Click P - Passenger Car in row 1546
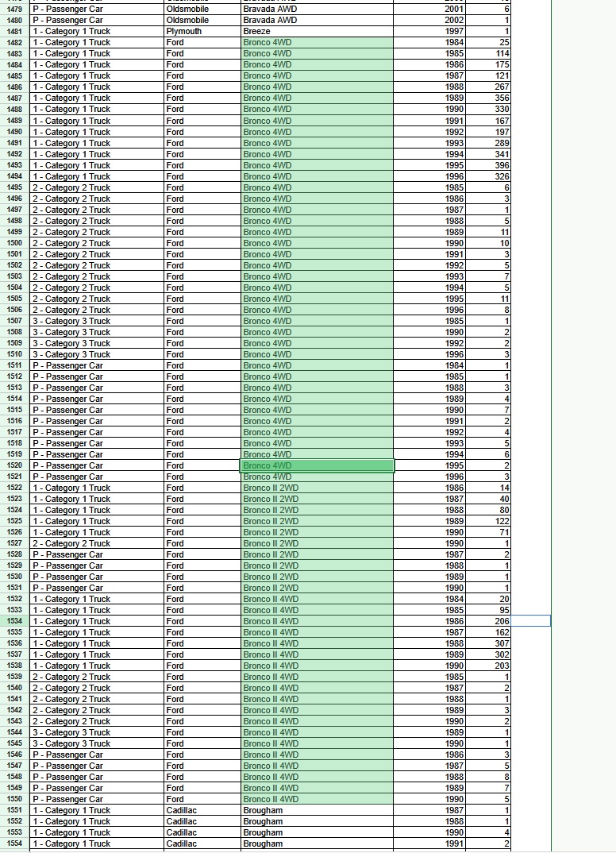The width and height of the screenshot is (616, 853). point(97,755)
